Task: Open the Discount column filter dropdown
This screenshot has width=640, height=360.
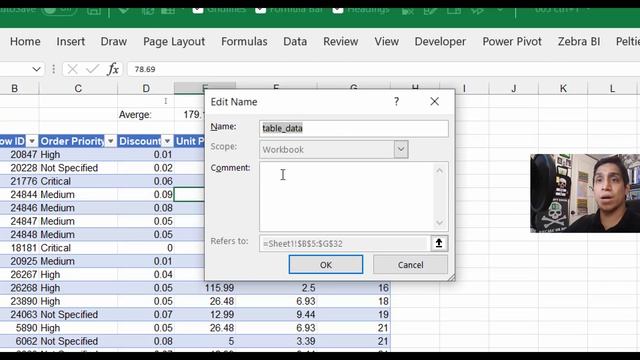Action: click(x=167, y=141)
